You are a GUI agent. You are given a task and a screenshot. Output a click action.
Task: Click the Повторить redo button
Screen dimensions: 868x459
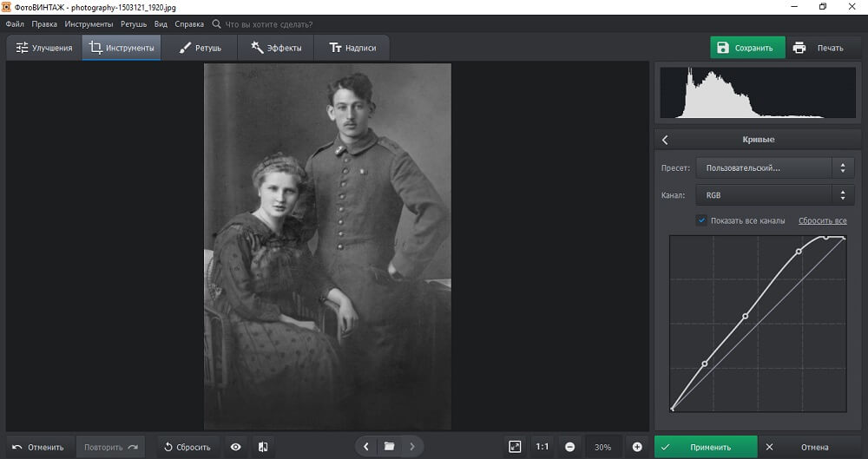110,447
